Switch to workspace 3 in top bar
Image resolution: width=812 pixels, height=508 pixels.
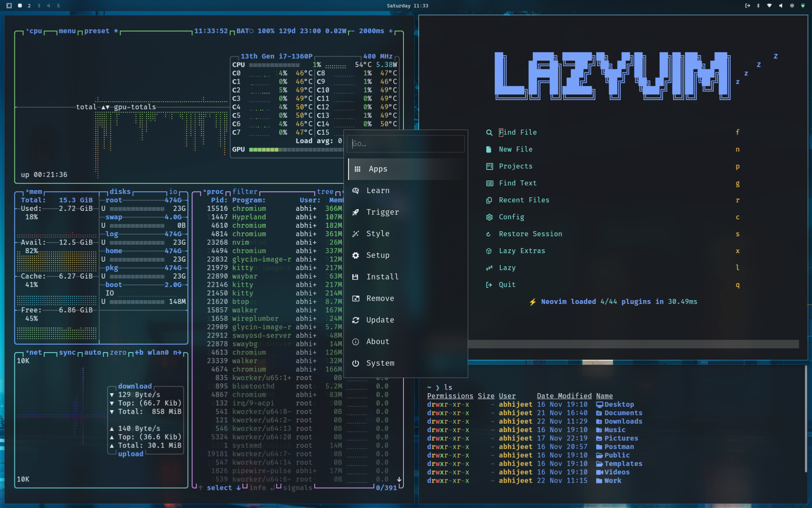tap(39, 6)
